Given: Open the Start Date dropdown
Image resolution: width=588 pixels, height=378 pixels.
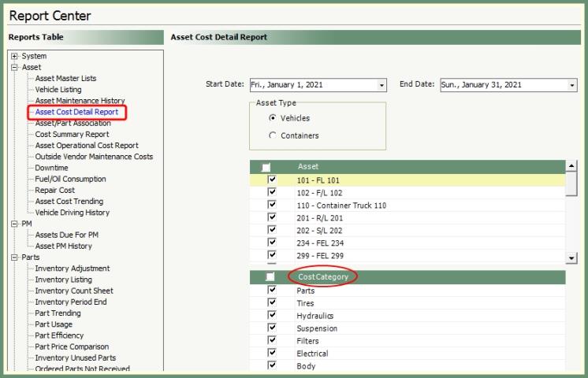Looking at the screenshot, I should pos(382,85).
